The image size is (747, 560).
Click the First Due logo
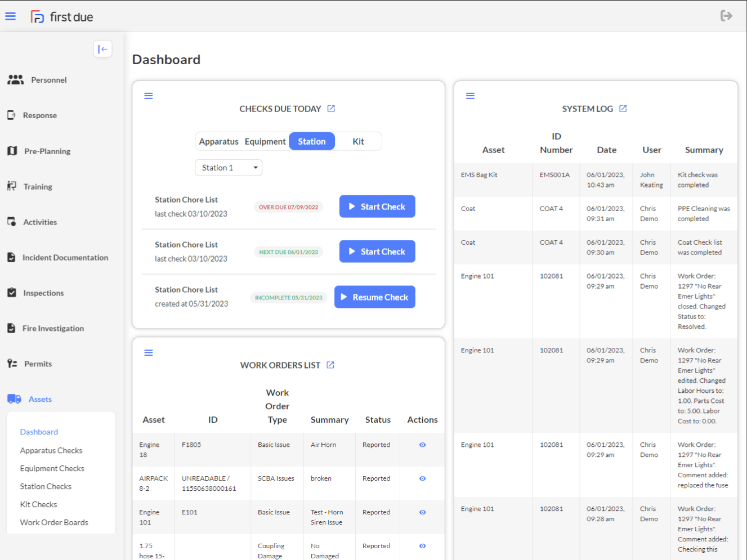[62, 17]
